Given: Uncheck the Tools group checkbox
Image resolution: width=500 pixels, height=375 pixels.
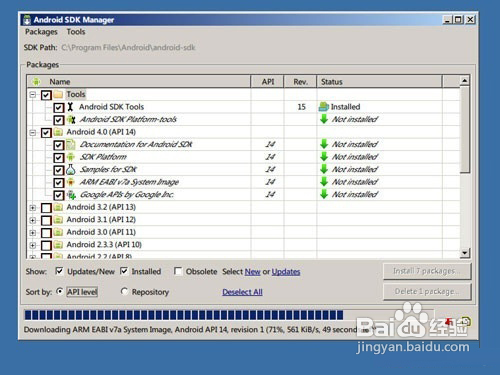Looking at the screenshot, I should (46, 95).
